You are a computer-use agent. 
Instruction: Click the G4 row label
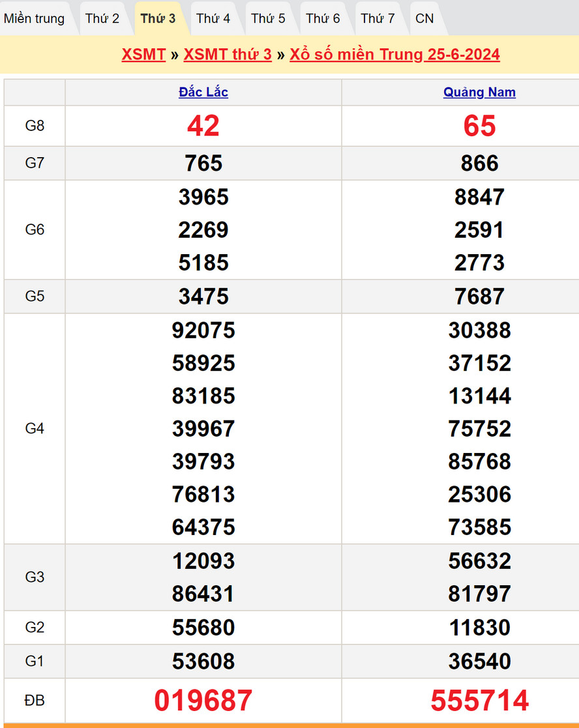coord(35,429)
